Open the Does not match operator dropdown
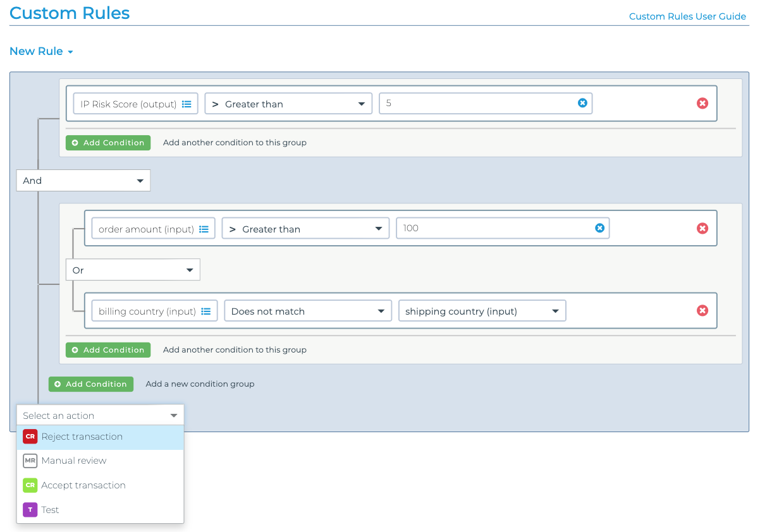Screen dimensions: 760x532 pyautogui.click(x=308, y=311)
